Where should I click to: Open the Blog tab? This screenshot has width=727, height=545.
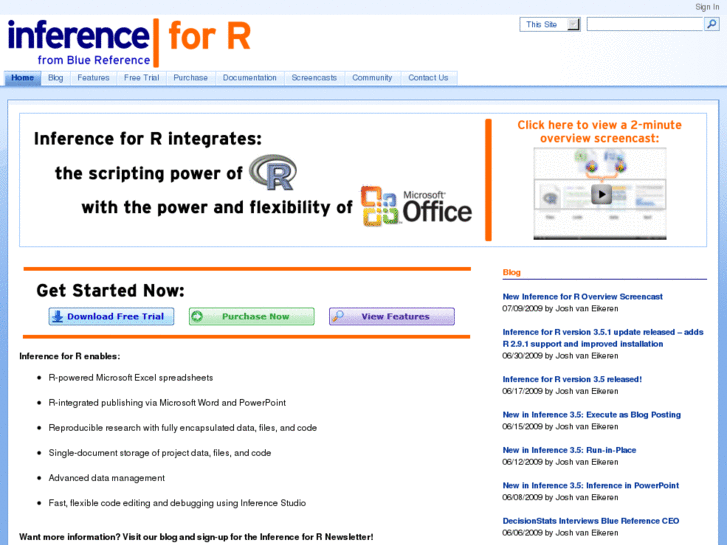point(56,78)
